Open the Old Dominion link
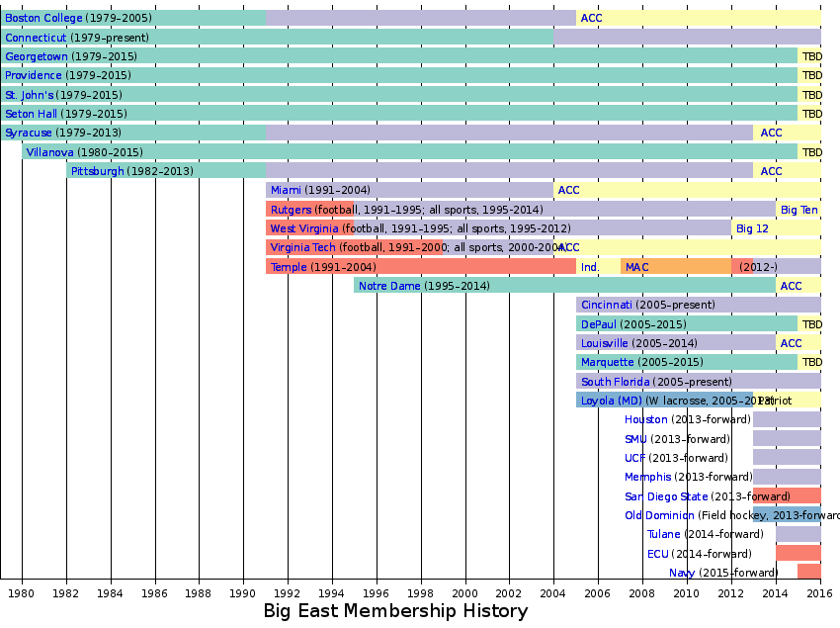 coord(659,515)
